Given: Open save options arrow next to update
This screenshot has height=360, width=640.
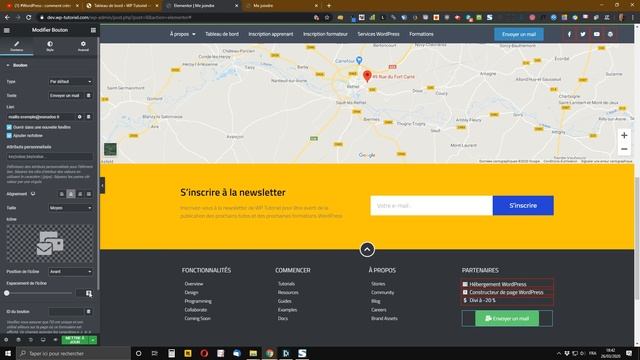Looking at the screenshot, I should (x=93, y=340).
